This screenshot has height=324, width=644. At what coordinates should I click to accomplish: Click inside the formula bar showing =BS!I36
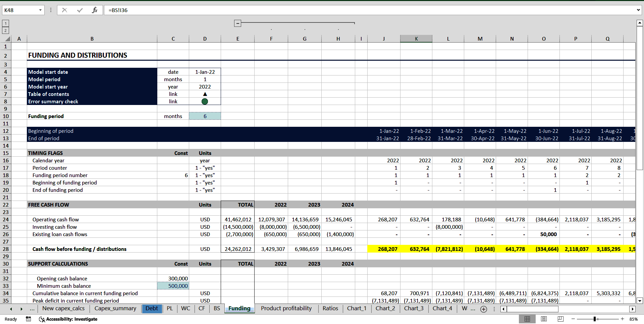[x=369, y=10]
